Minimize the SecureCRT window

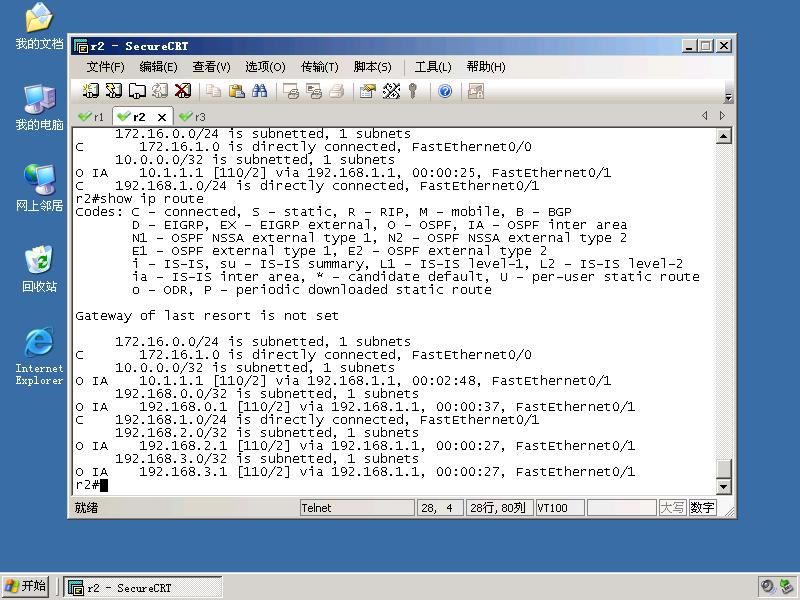[x=689, y=46]
